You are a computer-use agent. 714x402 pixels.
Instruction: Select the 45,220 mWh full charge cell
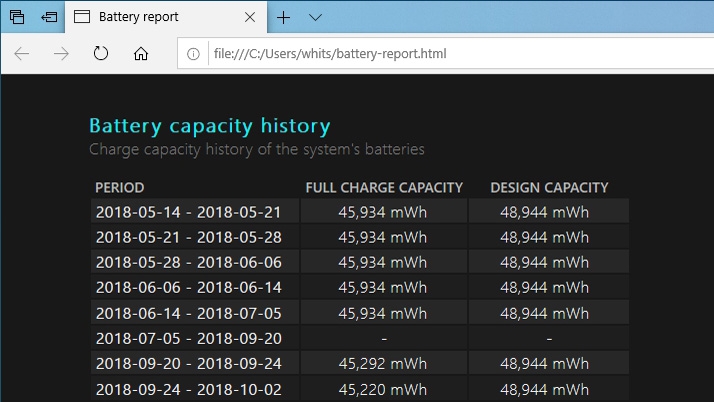pos(383,389)
